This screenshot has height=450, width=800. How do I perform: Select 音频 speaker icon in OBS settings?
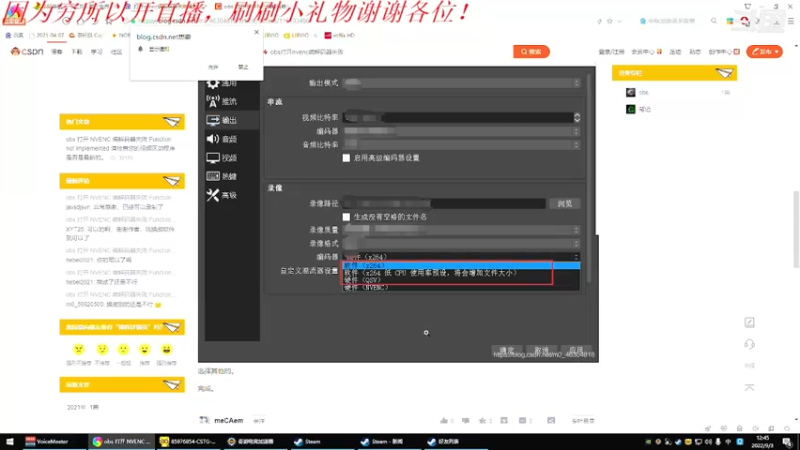point(213,139)
